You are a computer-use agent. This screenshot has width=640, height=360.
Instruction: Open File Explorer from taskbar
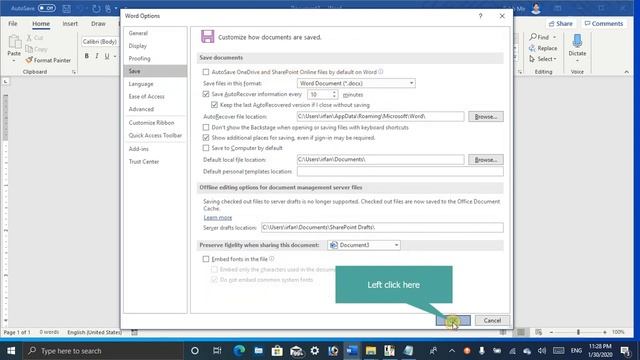coord(371,351)
